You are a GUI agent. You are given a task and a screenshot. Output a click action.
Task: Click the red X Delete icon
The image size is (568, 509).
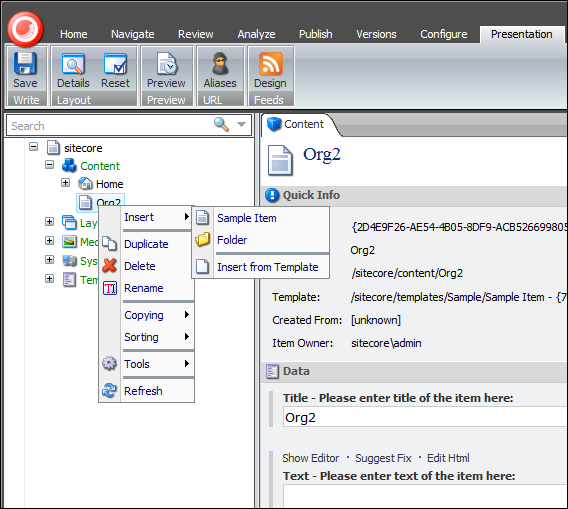click(x=109, y=266)
